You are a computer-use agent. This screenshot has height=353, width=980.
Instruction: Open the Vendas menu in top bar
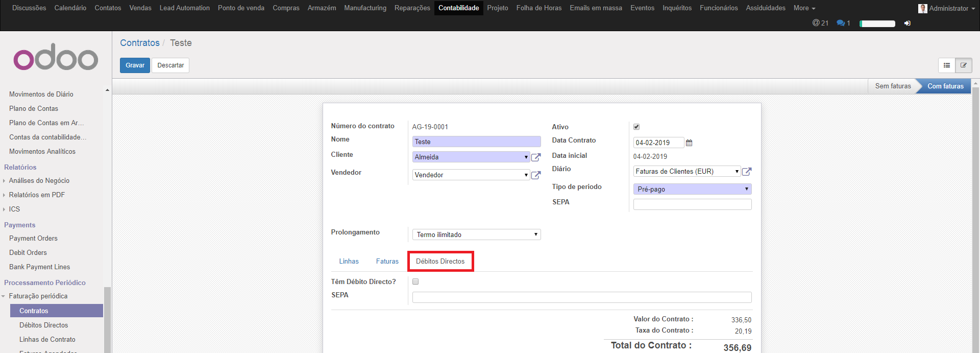pyautogui.click(x=140, y=8)
